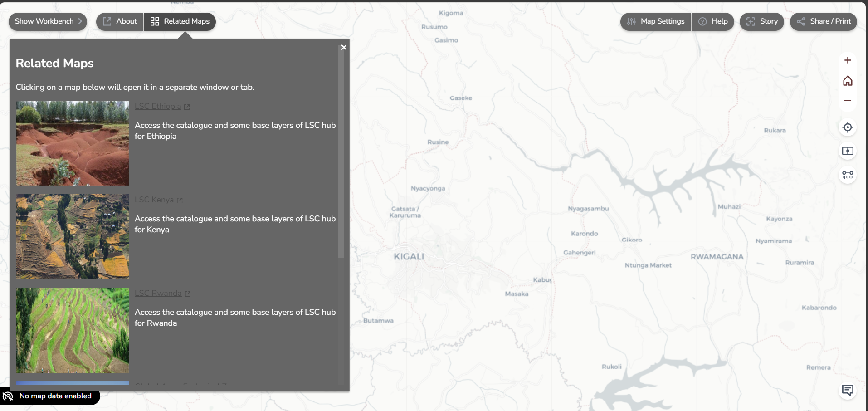868x411 pixels.
Task: Open the Help menu
Action: click(713, 21)
